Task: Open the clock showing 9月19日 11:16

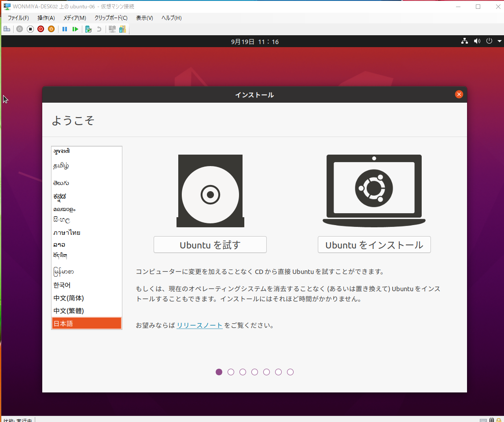Action: coord(254,42)
